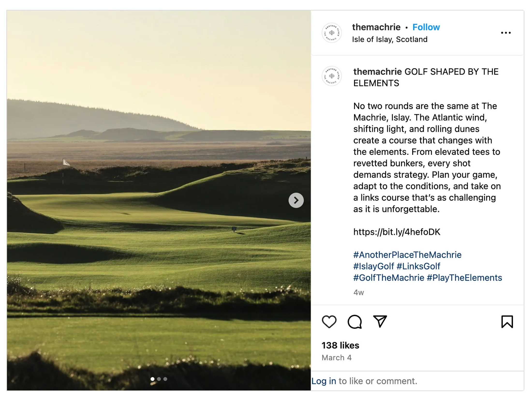Image resolution: width=532 pixels, height=400 pixels.
Task: Like the post with the heart icon
Action: [x=329, y=322]
